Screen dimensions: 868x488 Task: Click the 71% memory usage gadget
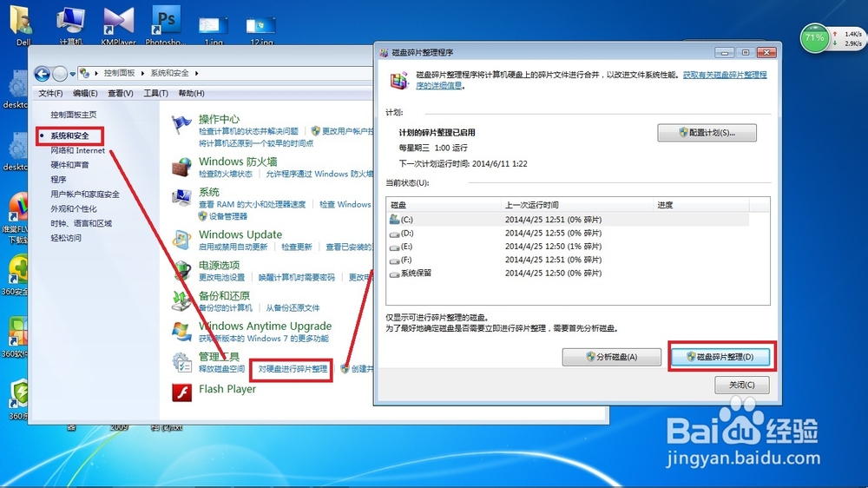tap(814, 38)
